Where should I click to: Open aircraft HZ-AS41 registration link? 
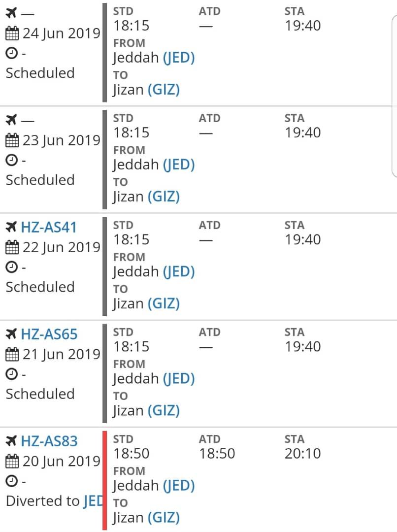point(49,227)
